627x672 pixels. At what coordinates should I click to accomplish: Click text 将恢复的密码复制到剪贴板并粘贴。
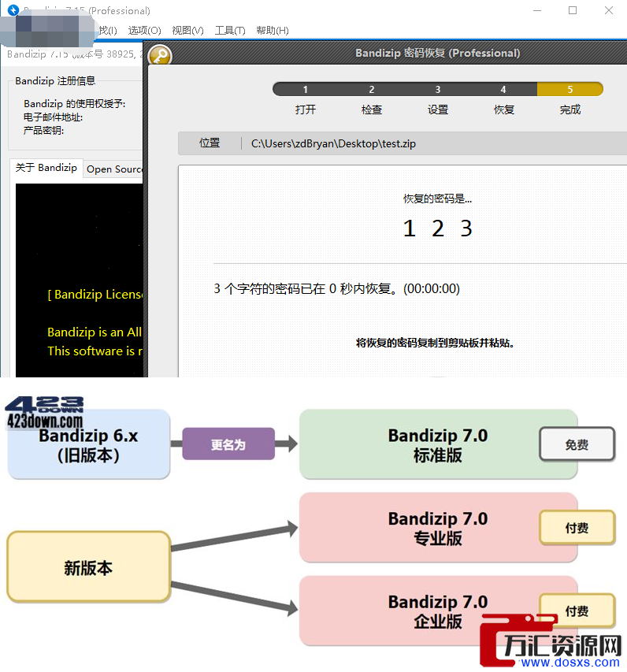(435, 343)
